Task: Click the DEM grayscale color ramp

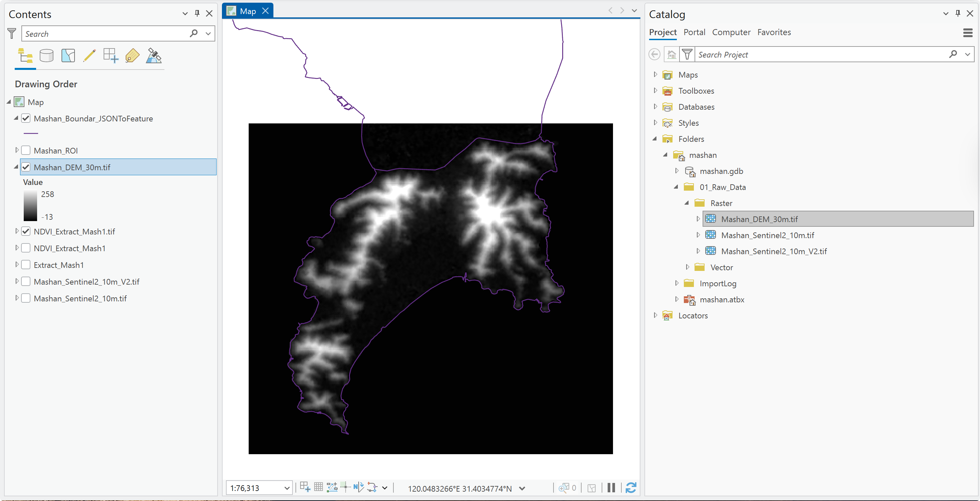Action: pyautogui.click(x=30, y=206)
